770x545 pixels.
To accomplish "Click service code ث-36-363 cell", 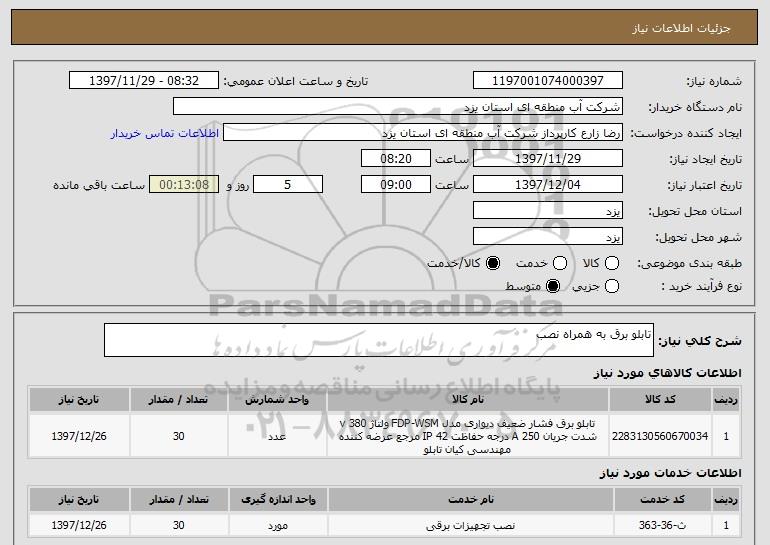I will click(x=662, y=525).
